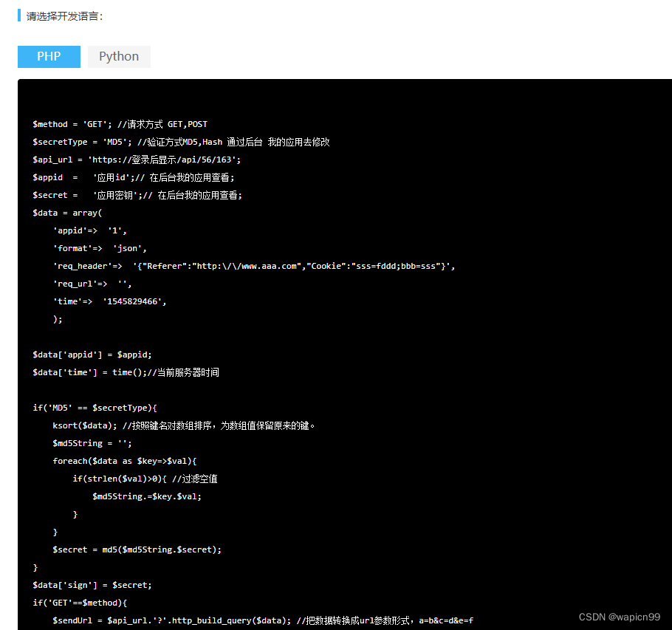Click the $secretType = 'MD5' line
672x630 pixels.
click(180, 142)
